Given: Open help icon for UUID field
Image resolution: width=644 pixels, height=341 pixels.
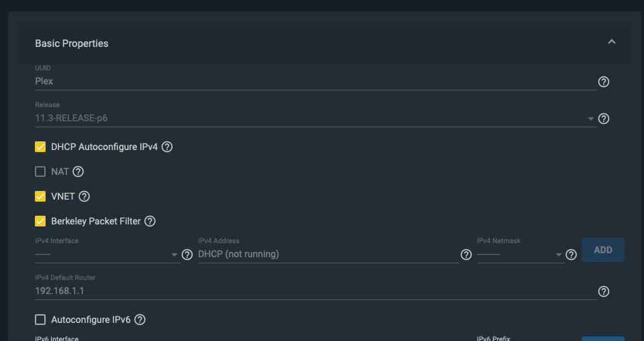Looking at the screenshot, I should 603,82.
